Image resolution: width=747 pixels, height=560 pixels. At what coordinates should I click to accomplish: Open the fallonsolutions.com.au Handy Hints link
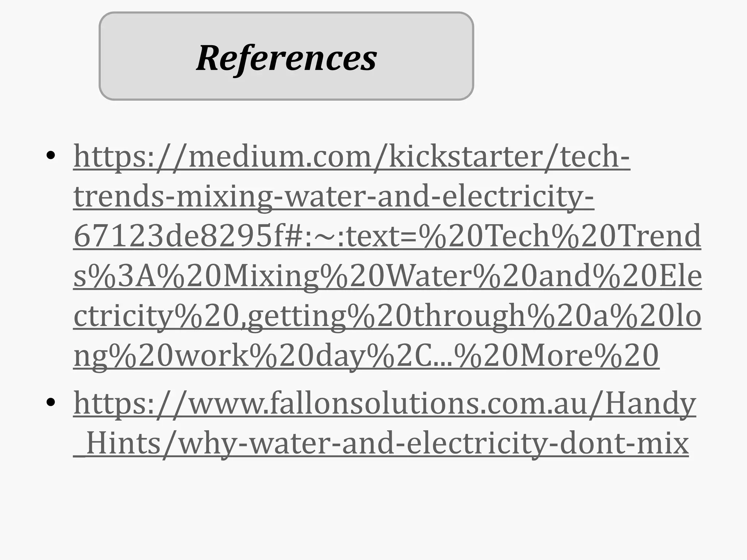385,424
